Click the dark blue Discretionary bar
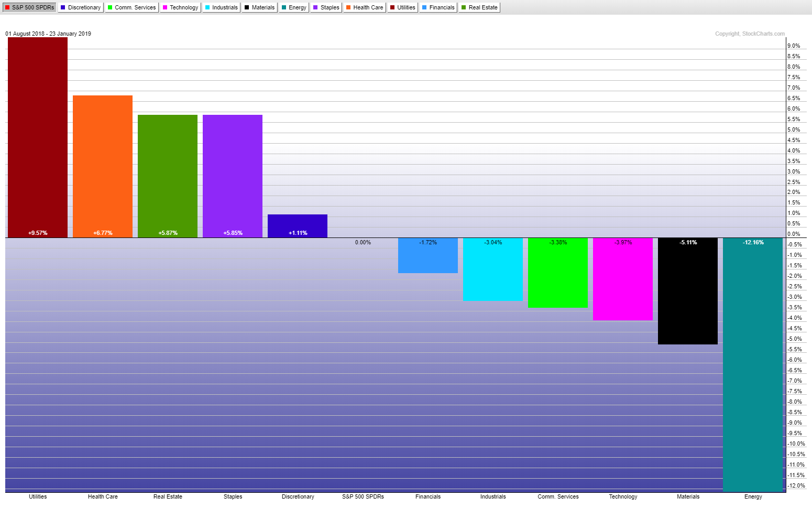Screen dimensions: 812x508 pos(298,226)
